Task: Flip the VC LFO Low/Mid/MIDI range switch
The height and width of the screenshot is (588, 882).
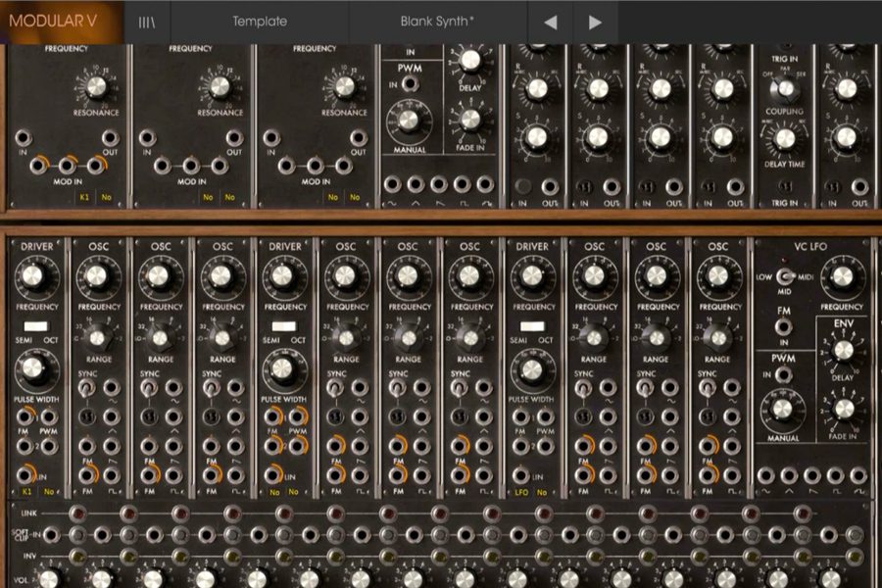Action: [784, 278]
